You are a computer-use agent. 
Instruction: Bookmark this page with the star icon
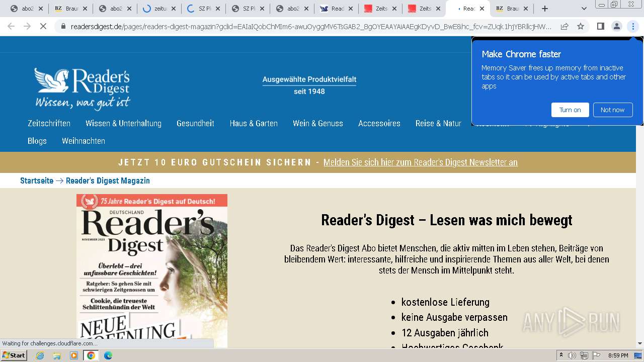coord(581,26)
